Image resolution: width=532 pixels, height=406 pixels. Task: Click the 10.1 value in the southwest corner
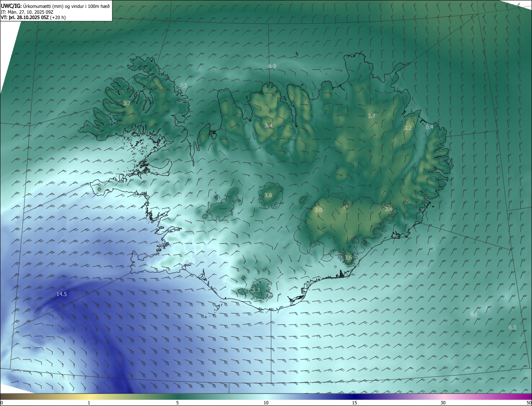(64, 378)
